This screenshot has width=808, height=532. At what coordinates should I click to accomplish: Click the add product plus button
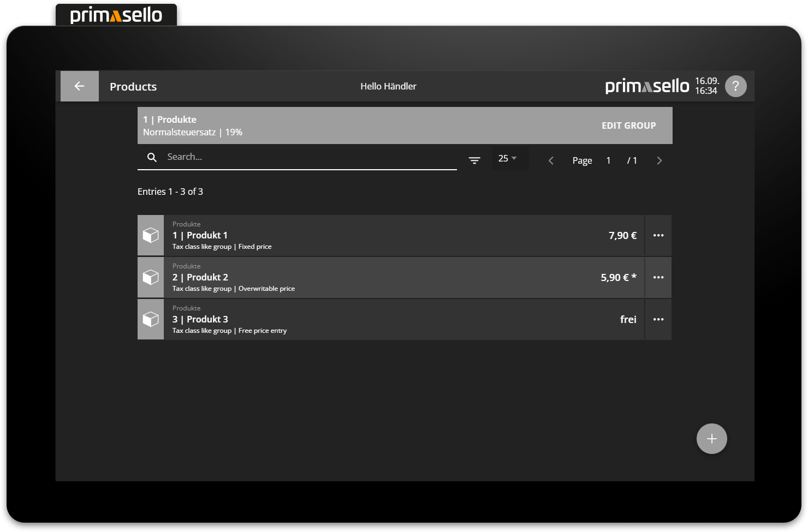pyautogui.click(x=711, y=439)
